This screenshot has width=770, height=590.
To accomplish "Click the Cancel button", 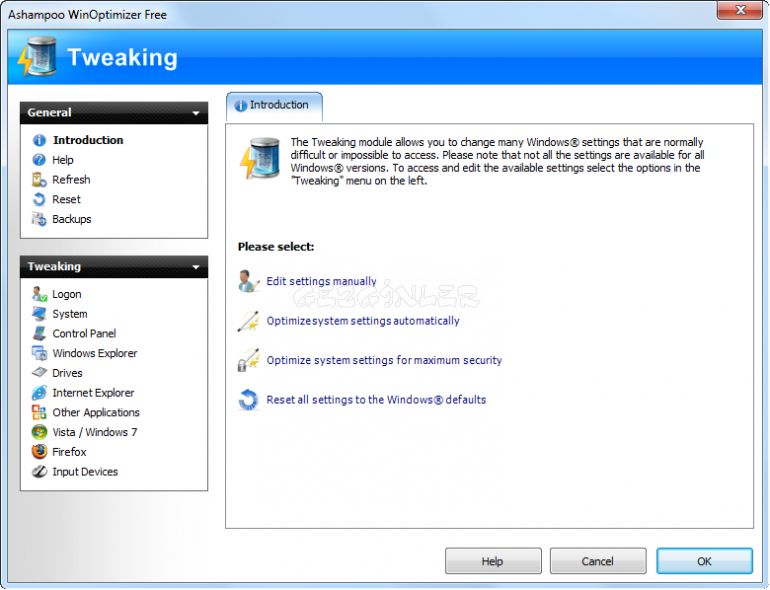I will pos(598,561).
